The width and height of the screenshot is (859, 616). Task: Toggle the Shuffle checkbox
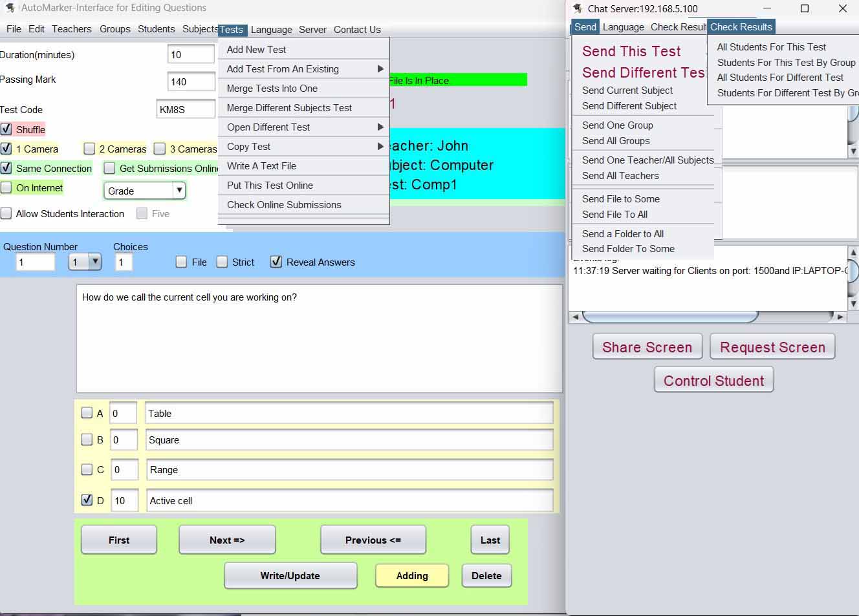(x=6, y=129)
